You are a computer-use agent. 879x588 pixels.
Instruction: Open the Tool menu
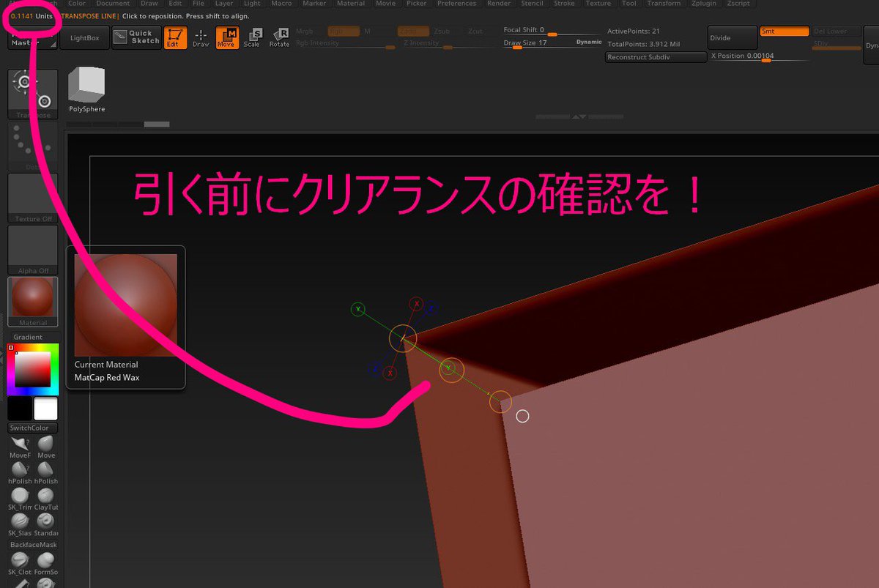point(628,3)
